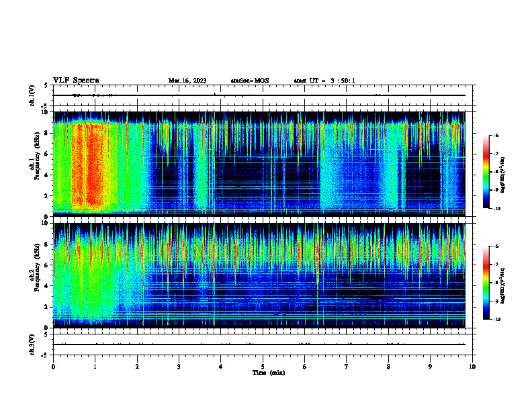Click the "8" tick on the Time axis

pos(388,367)
